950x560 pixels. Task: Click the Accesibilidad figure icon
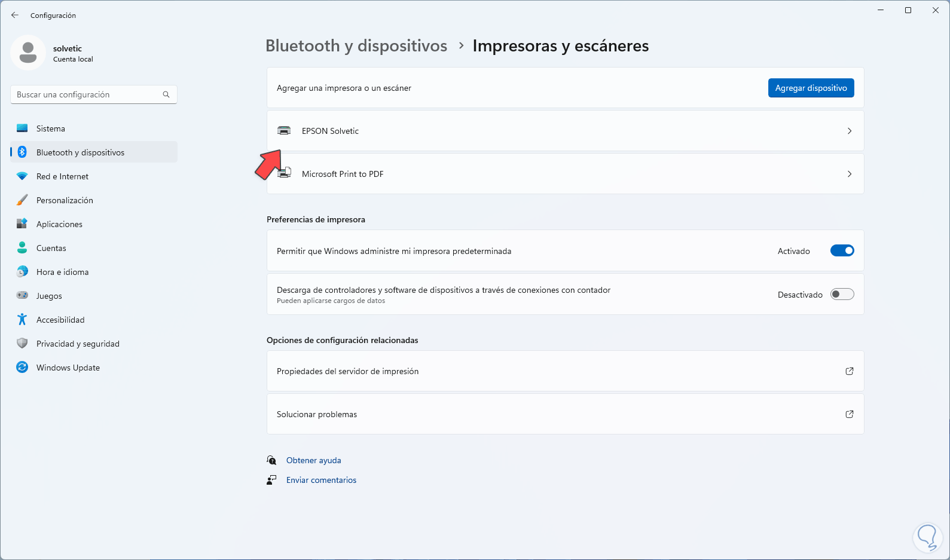pyautogui.click(x=22, y=320)
